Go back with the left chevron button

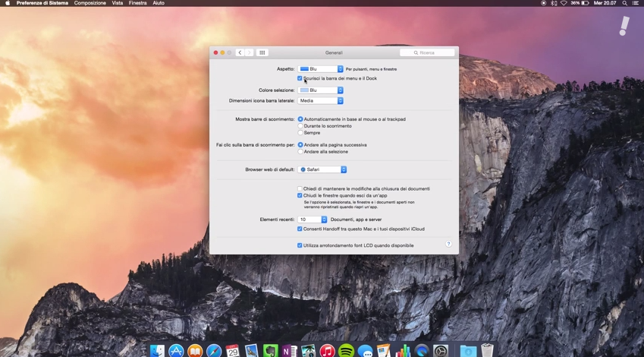tap(240, 52)
